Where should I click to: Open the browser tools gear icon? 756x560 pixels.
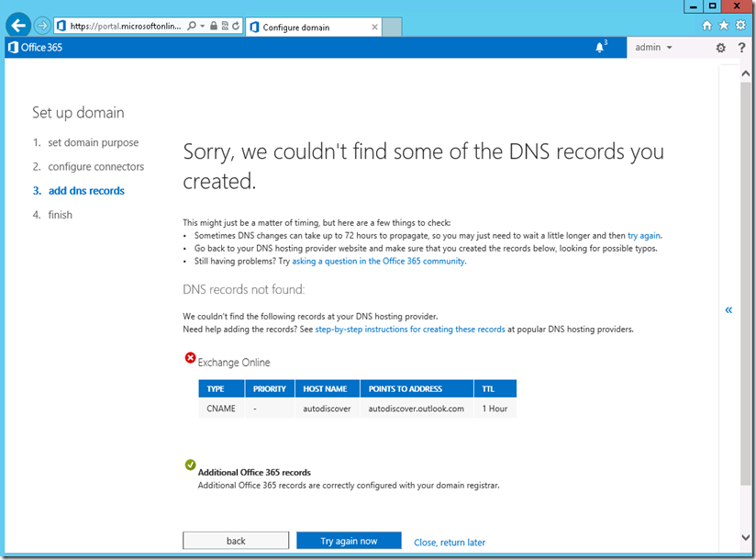(x=740, y=26)
